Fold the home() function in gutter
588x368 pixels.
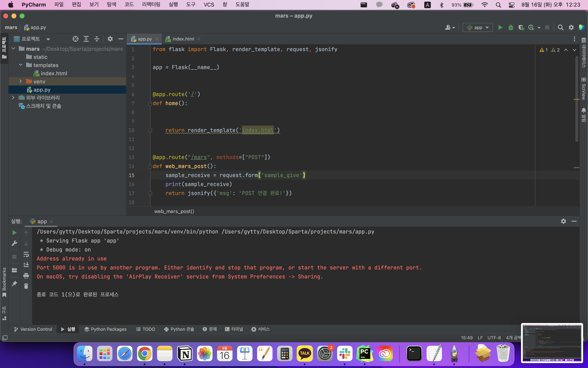(x=150, y=103)
